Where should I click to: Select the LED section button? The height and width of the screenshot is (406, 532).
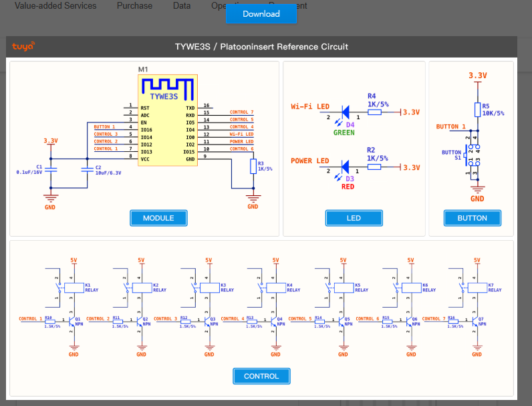click(354, 218)
